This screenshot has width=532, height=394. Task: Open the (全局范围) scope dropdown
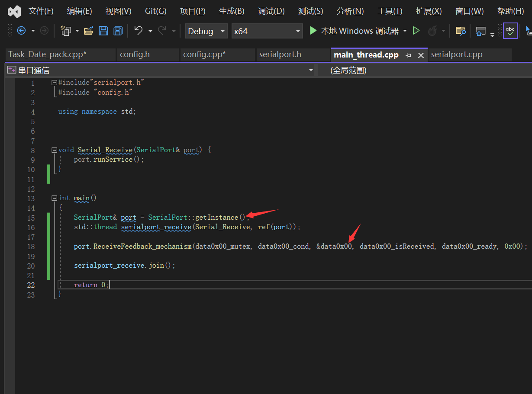pyautogui.click(x=425, y=70)
